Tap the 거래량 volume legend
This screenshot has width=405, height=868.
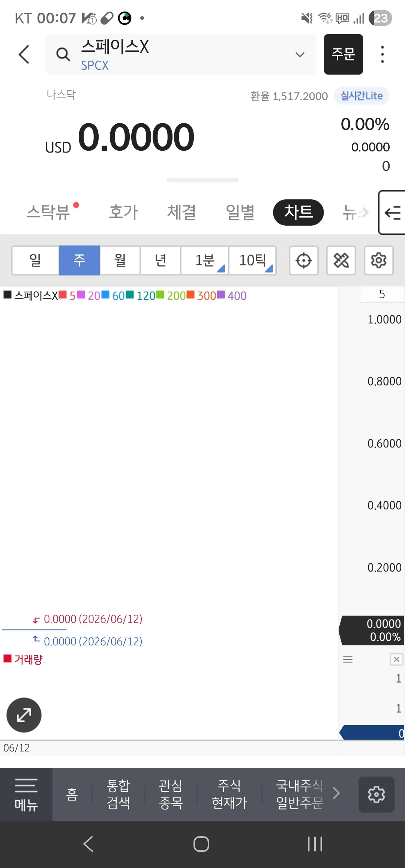coord(23,659)
